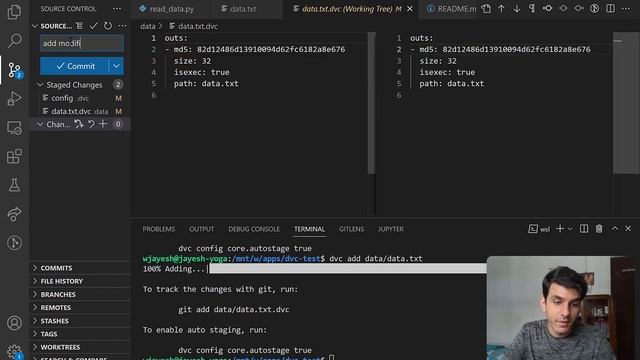Open the GITLENS panel tab
The image size is (640, 360).
coord(351,229)
